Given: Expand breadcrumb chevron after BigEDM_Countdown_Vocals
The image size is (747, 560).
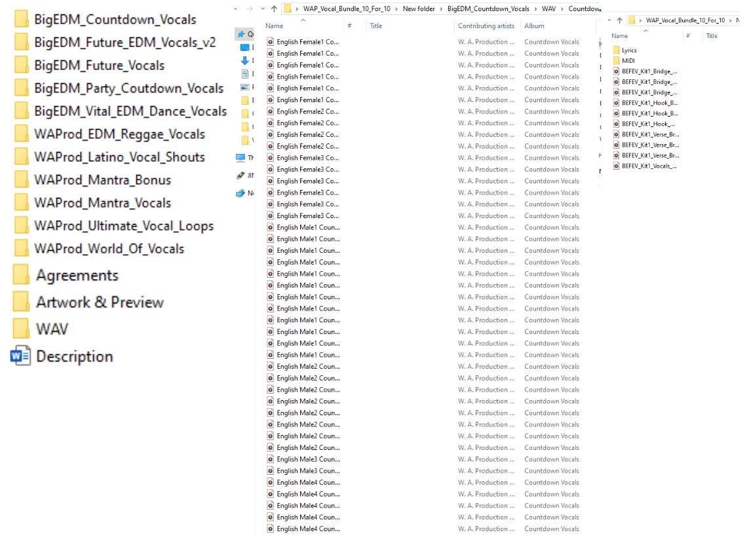Looking at the screenshot, I should [x=535, y=9].
